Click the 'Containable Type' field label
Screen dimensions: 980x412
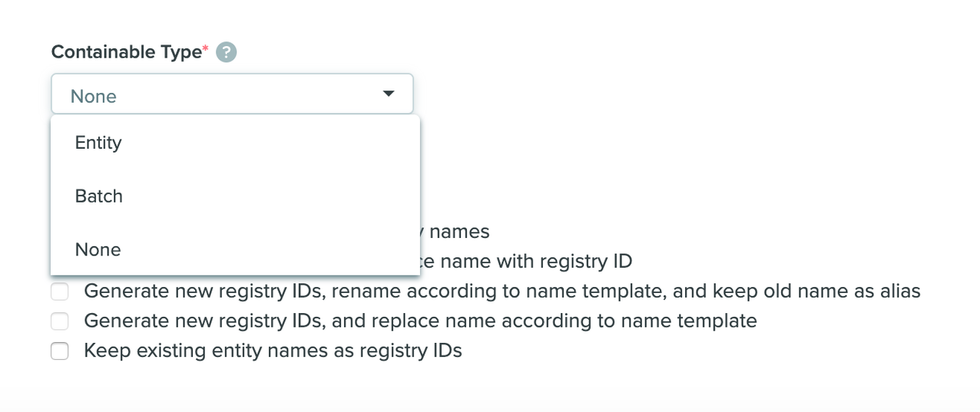tap(126, 52)
